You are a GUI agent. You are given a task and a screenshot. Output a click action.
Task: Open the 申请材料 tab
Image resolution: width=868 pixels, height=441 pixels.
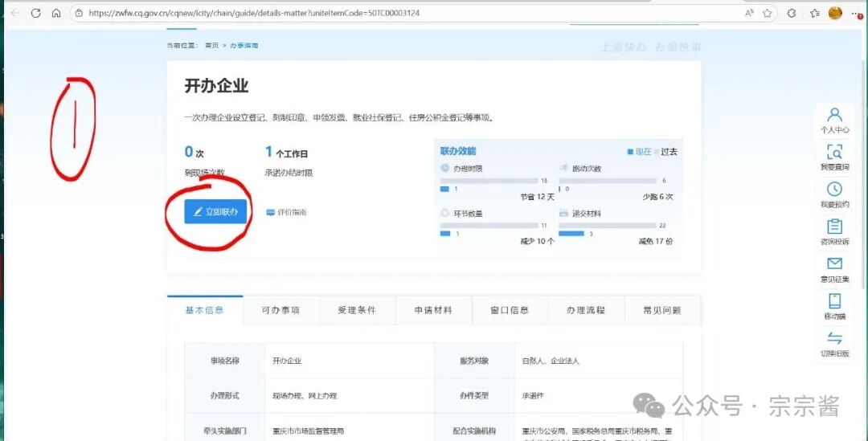(x=433, y=310)
